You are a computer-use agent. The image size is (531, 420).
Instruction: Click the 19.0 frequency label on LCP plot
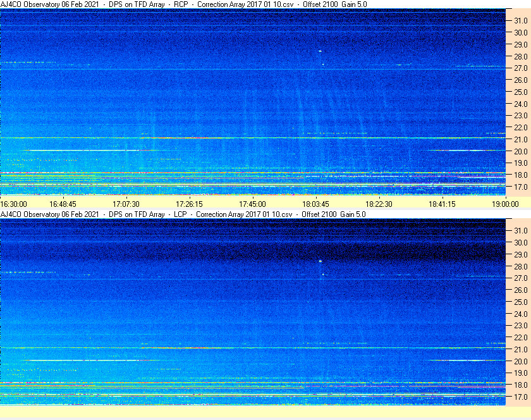pos(521,373)
